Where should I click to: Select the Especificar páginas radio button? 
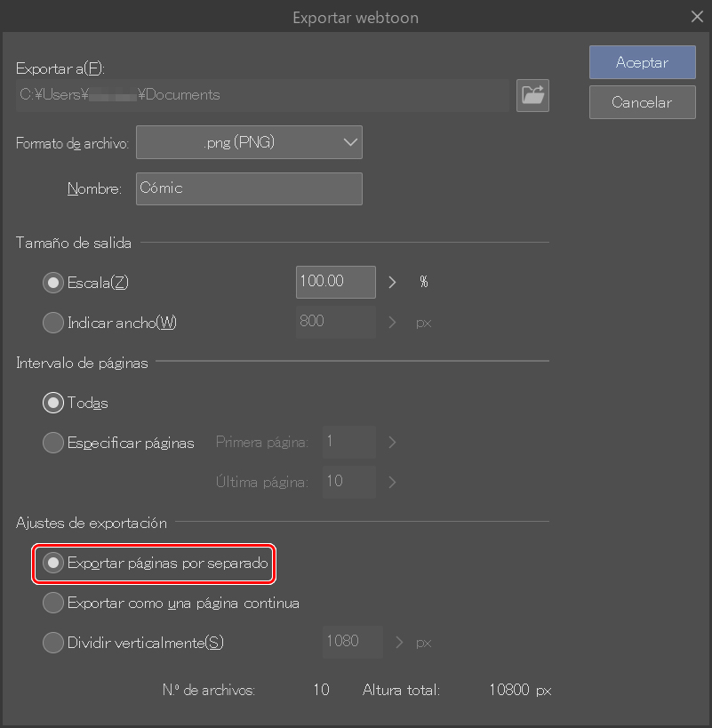[x=53, y=443]
